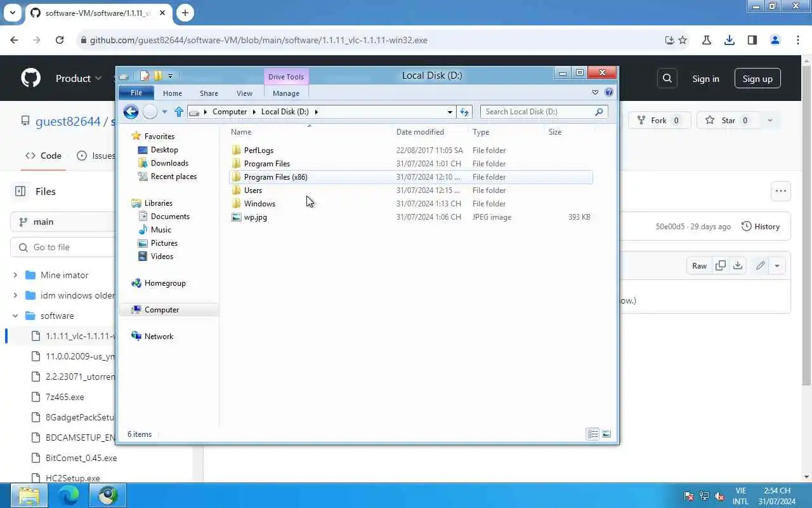Viewport: 812px width, 508px height.
Task: Open the View ribbon tab
Action: (x=244, y=93)
